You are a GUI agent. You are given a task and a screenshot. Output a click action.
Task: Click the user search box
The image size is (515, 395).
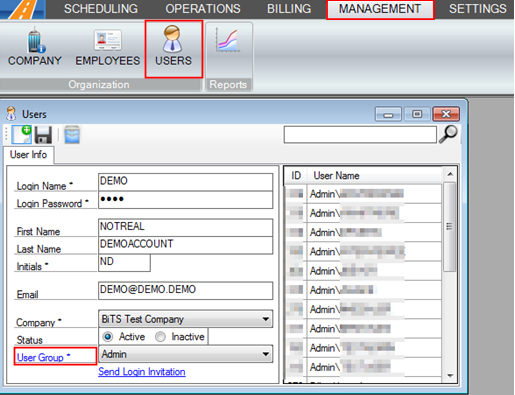click(x=360, y=135)
